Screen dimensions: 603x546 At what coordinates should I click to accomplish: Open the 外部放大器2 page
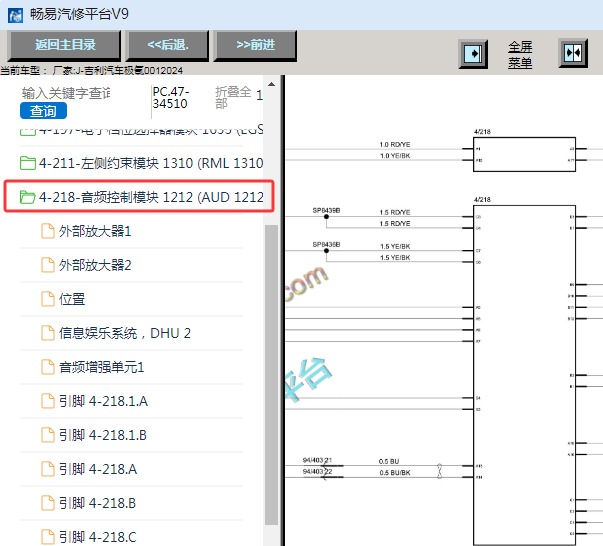(x=95, y=265)
